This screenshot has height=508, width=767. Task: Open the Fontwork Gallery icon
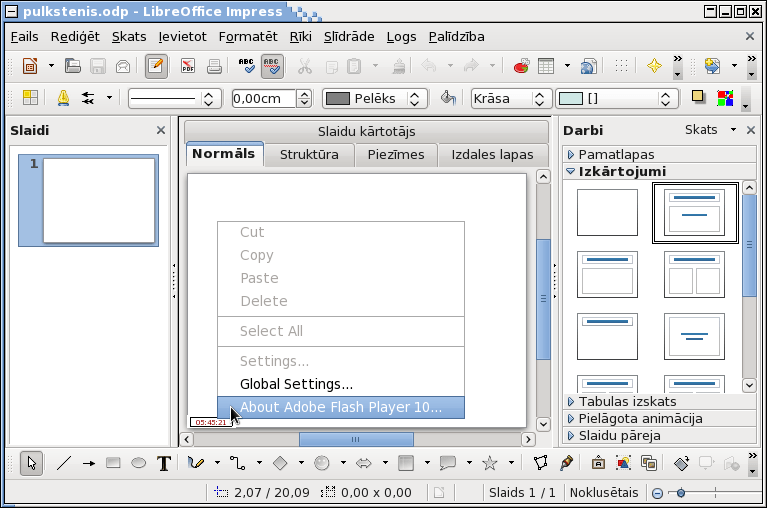[x=598, y=463]
